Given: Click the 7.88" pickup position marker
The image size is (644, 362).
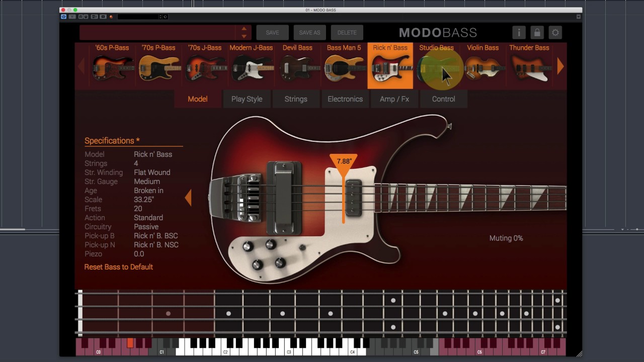Looking at the screenshot, I should pyautogui.click(x=344, y=163).
